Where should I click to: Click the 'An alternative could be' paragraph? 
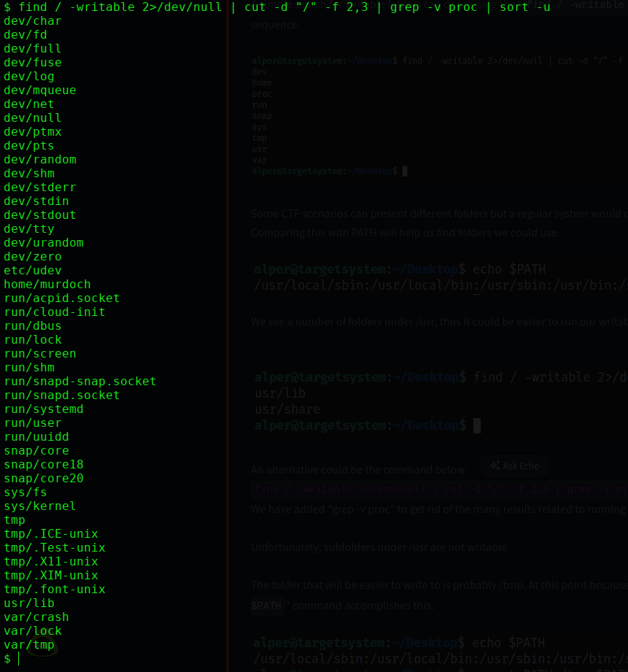359,470
